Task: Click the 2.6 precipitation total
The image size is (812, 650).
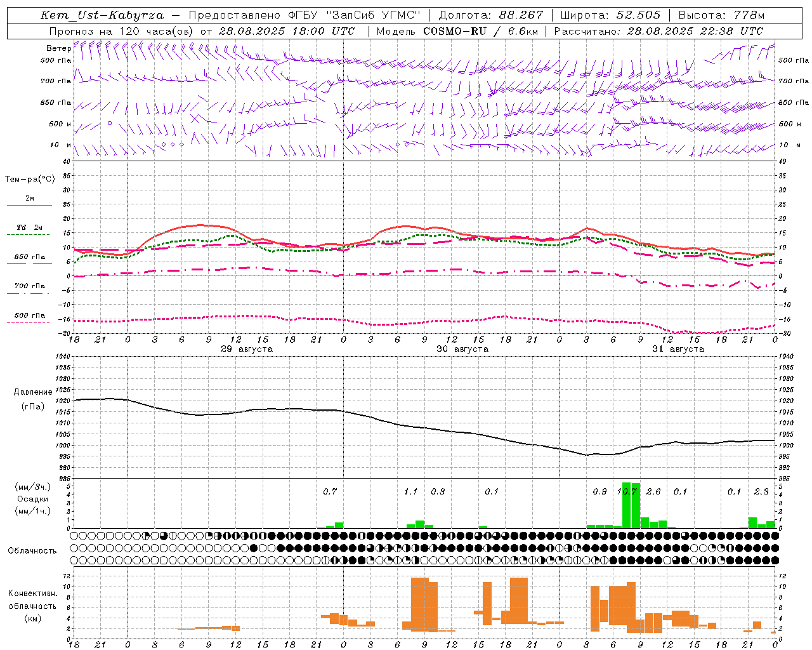Action: (x=653, y=491)
